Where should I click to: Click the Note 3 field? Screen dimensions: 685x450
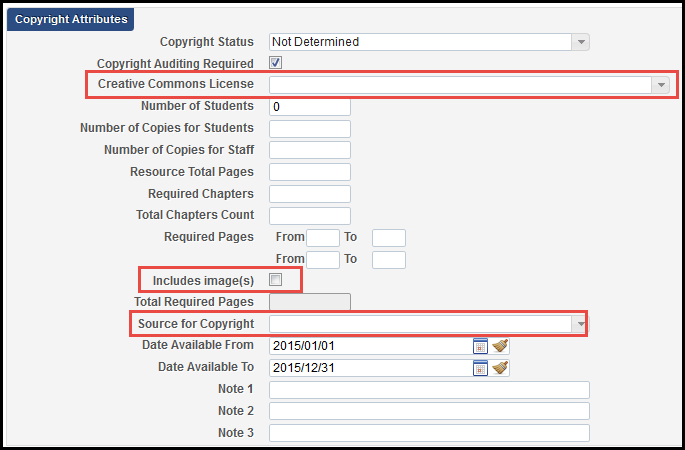[429, 433]
